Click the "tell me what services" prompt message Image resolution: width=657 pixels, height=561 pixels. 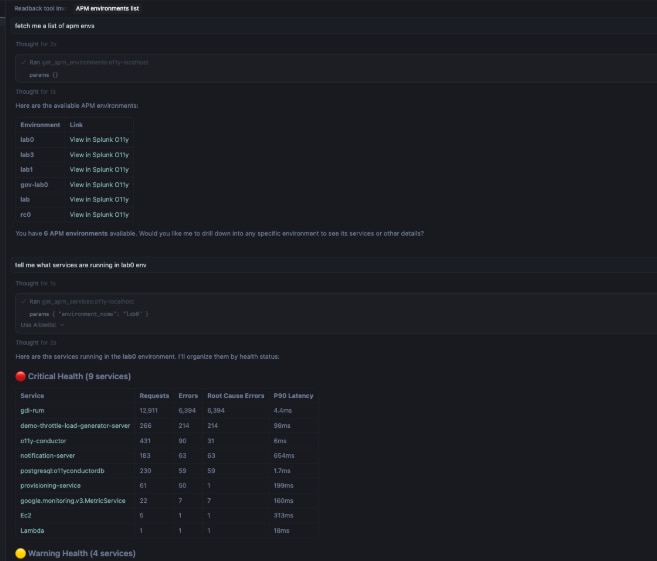[x=80, y=265]
